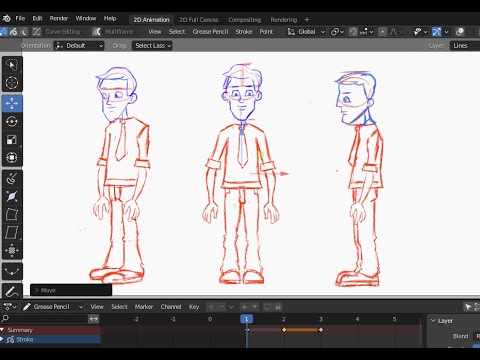
Task: Activate the Move tool
Action: (x=12, y=104)
